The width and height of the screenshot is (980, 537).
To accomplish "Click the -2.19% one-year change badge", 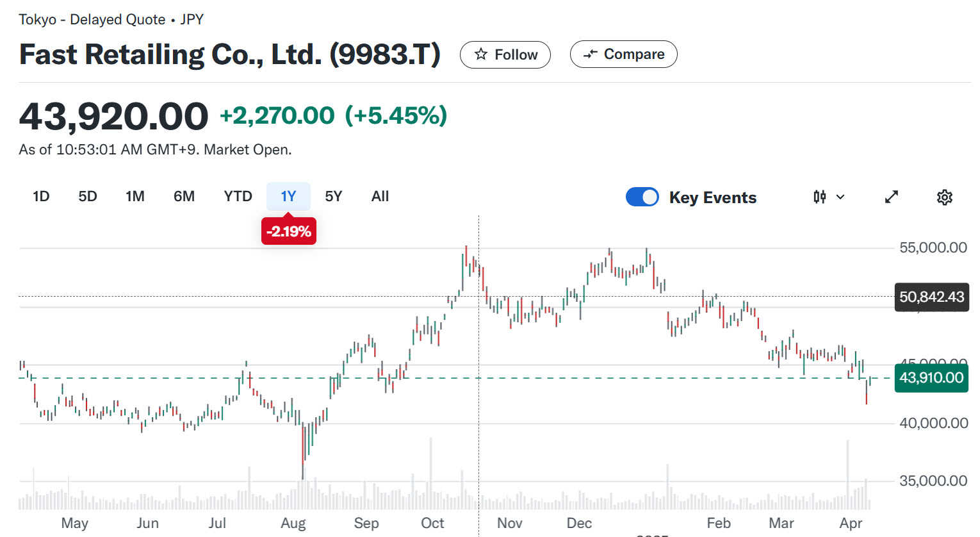I will point(289,231).
